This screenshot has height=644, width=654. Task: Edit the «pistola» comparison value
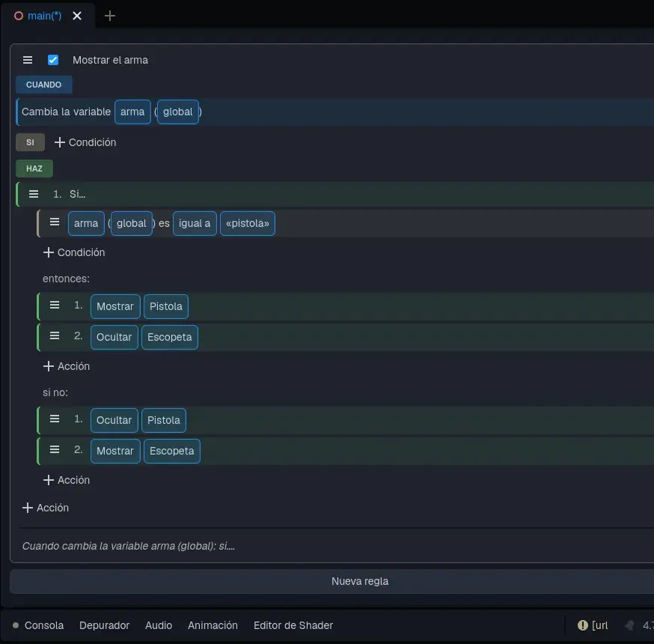pos(248,223)
